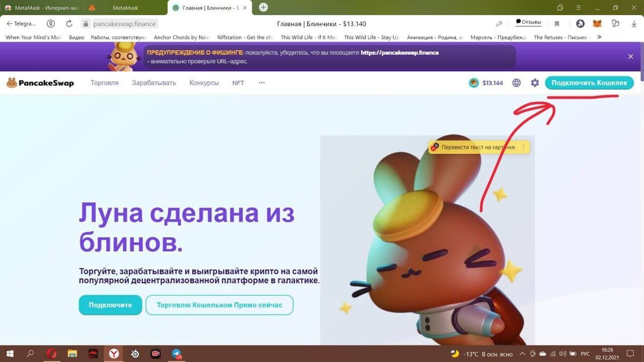Open Anchor Chords by Nov bookmark
The height and width of the screenshot is (362, 644).
pyautogui.click(x=181, y=38)
